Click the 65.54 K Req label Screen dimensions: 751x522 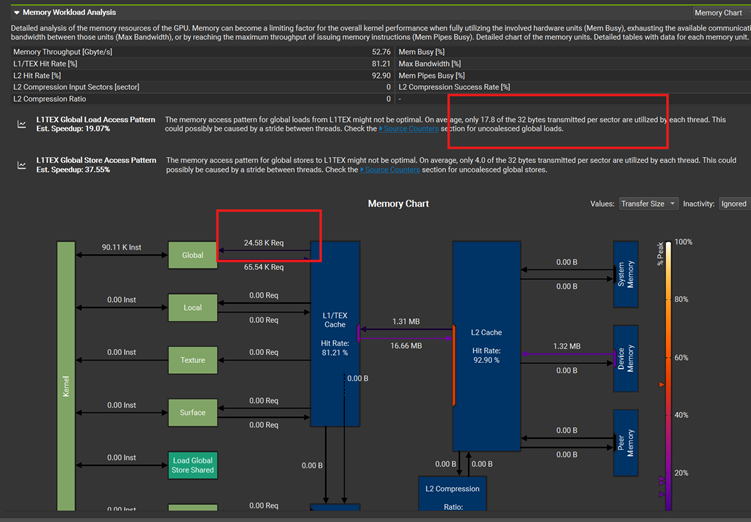263,267
